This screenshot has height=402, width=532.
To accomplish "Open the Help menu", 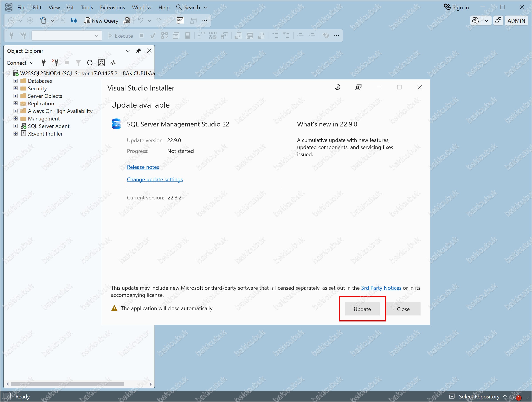I will coord(164,8).
